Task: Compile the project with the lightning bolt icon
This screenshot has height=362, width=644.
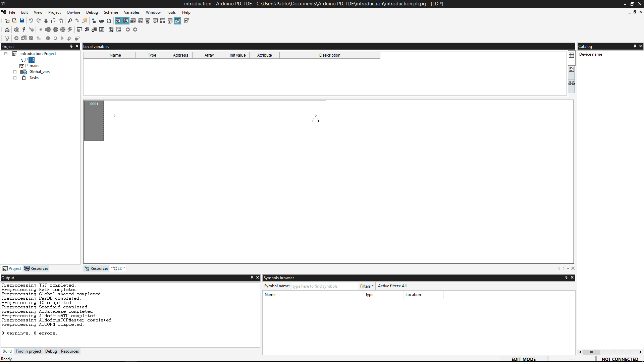Action: coord(70,29)
